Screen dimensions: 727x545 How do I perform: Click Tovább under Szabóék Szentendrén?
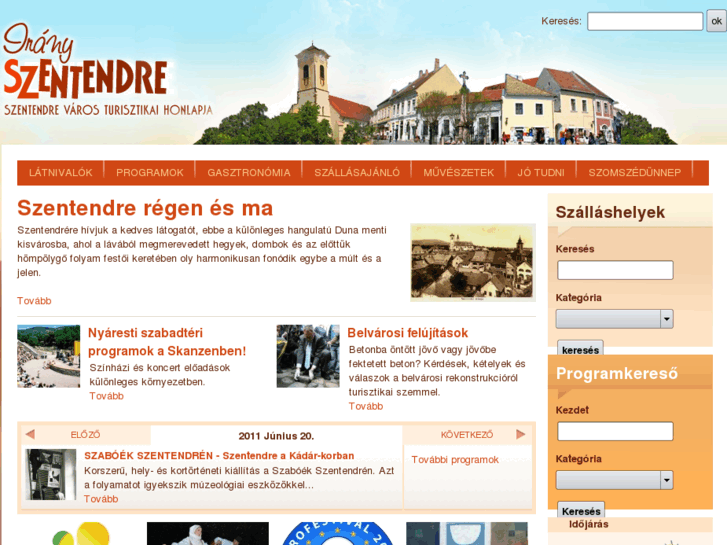pyautogui.click(x=101, y=499)
